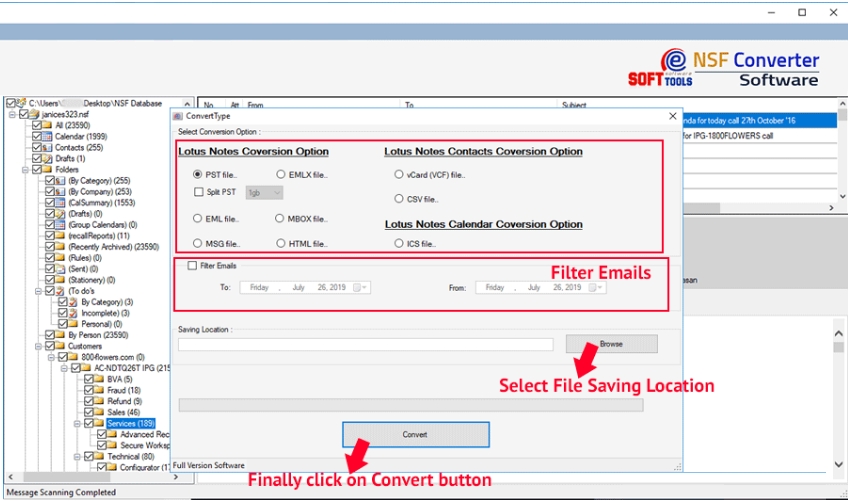
Task: Click the Calendar folder icon in tree
Action: click(48, 136)
